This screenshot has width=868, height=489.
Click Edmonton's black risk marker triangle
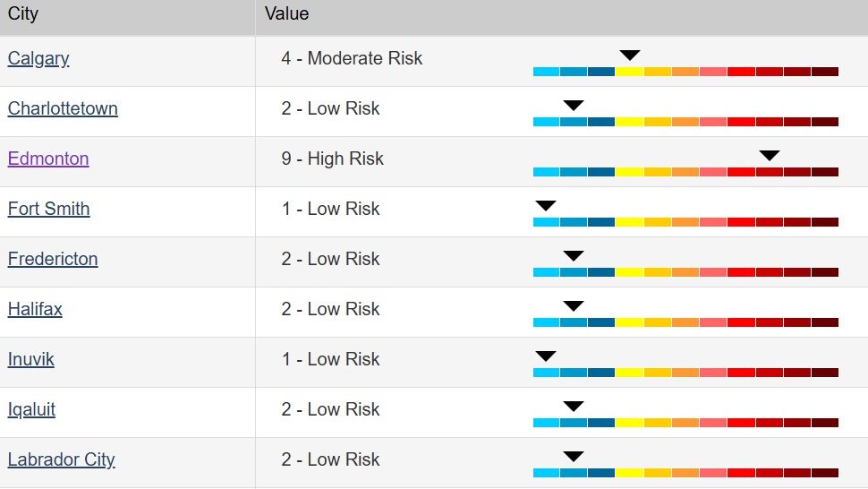[769, 156]
